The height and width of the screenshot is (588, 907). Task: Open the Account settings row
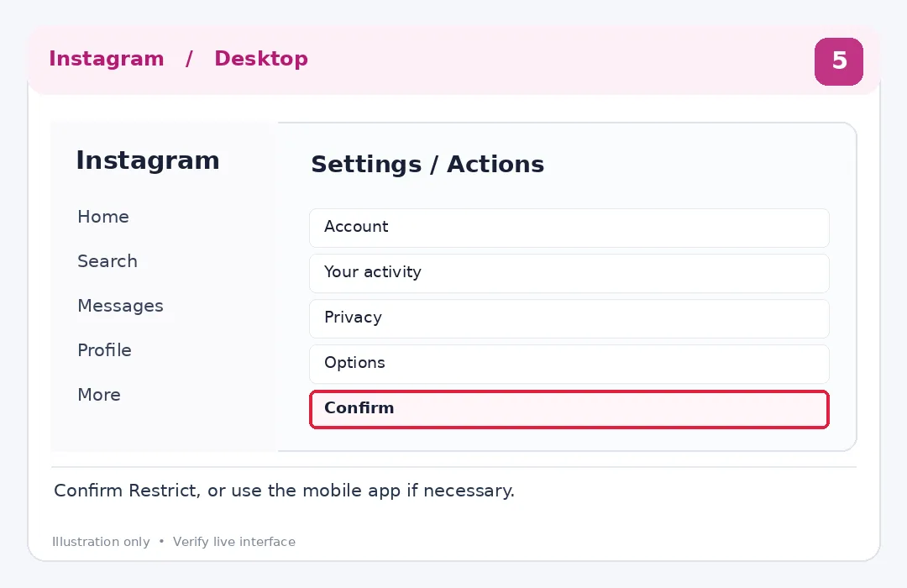point(569,228)
